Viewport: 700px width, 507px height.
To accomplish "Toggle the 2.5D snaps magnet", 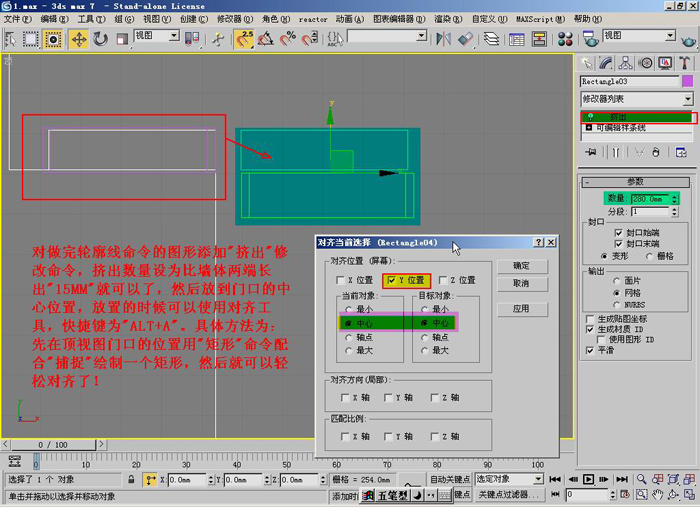I will coord(244,39).
